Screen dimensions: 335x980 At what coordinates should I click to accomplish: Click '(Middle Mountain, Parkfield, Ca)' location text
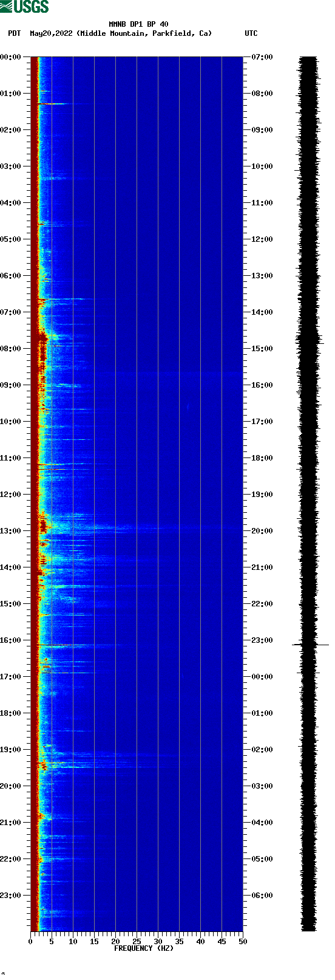click(144, 33)
